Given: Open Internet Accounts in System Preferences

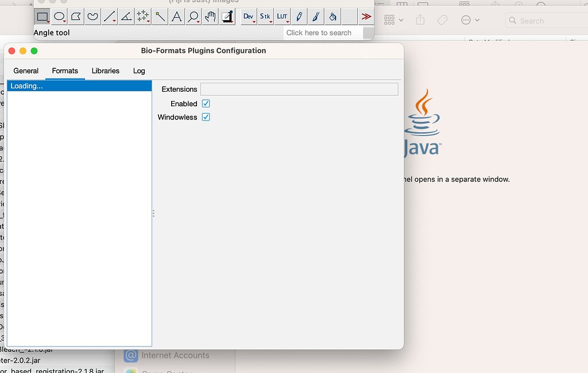Looking at the screenshot, I should 167,355.
